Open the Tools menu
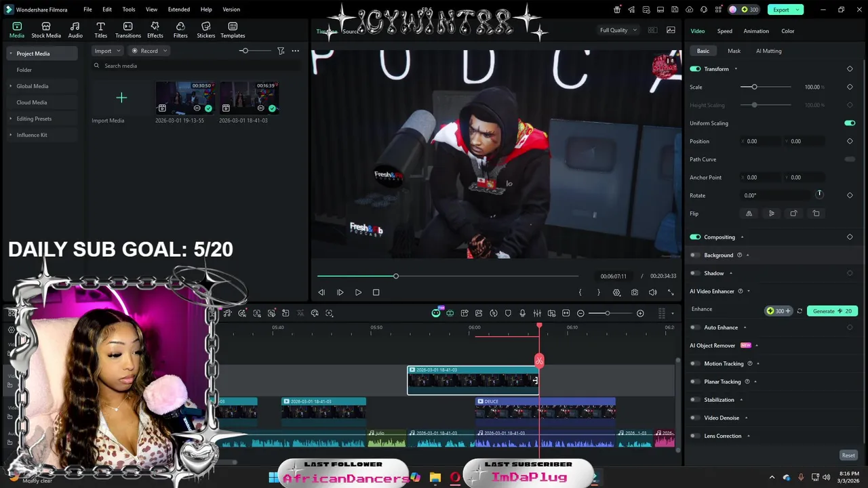 (x=129, y=9)
